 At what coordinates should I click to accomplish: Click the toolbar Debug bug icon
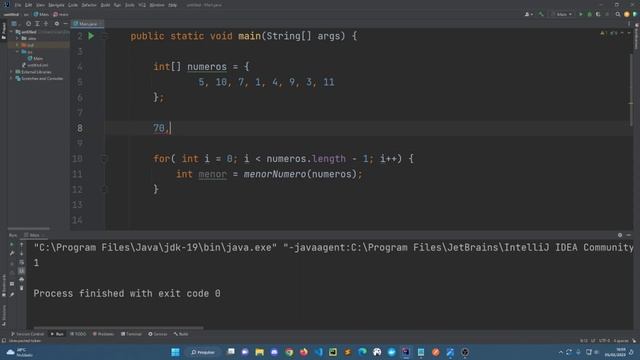pyautogui.click(x=589, y=14)
